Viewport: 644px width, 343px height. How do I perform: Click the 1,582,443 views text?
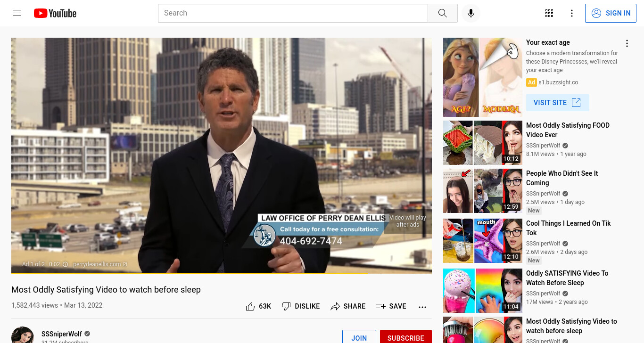coord(34,305)
